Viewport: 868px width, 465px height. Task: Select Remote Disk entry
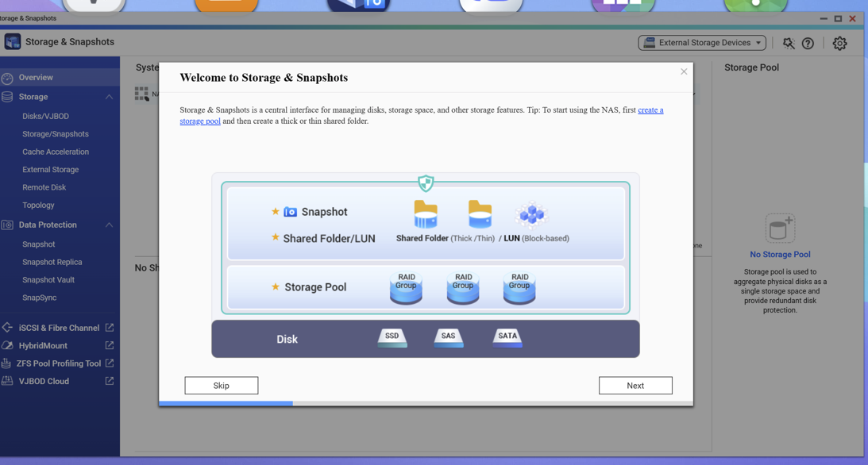click(44, 187)
